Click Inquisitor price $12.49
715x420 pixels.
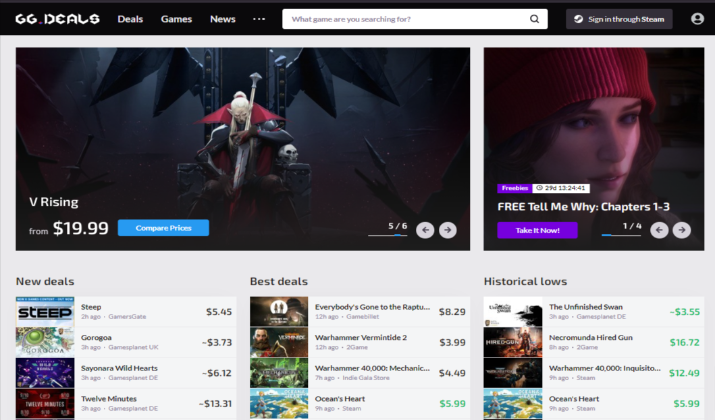[x=684, y=373]
